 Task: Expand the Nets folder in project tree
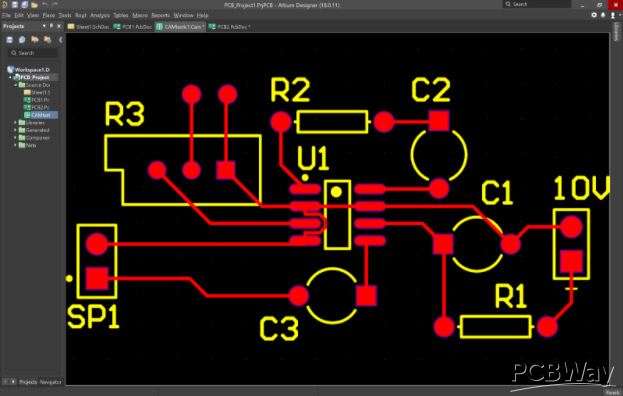click(x=15, y=145)
